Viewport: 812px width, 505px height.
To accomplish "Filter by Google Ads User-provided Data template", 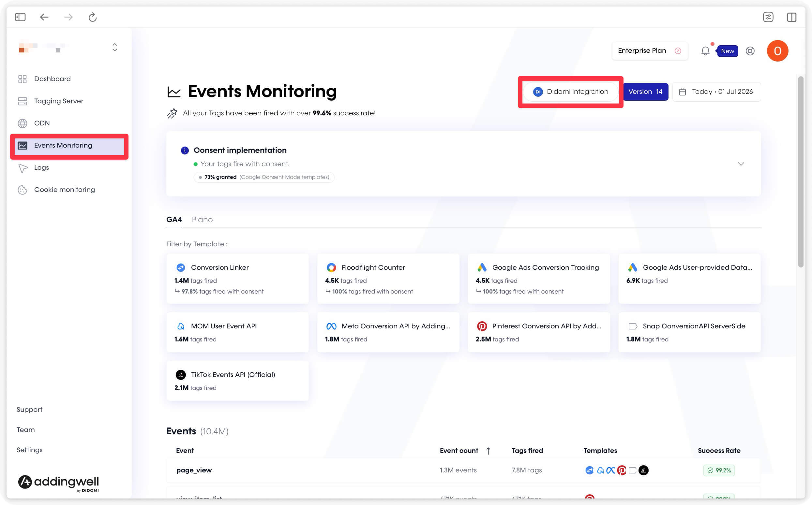I will coord(689,279).
